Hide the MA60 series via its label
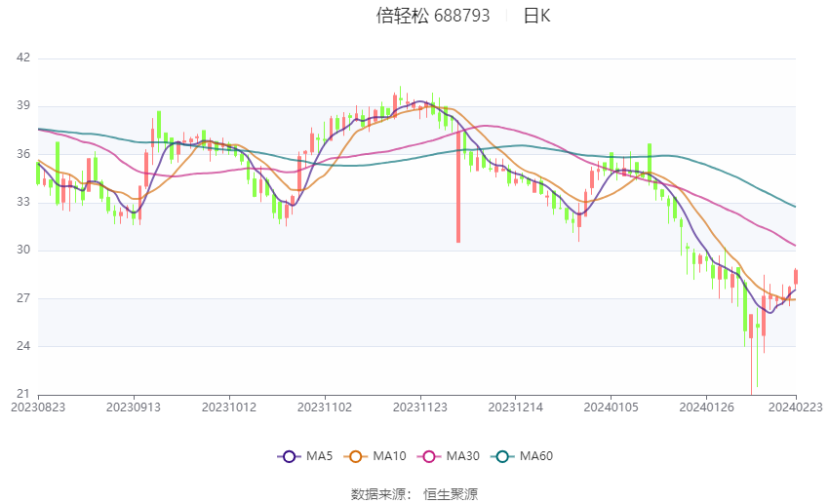The image size is (829, 504). (536, 456)
